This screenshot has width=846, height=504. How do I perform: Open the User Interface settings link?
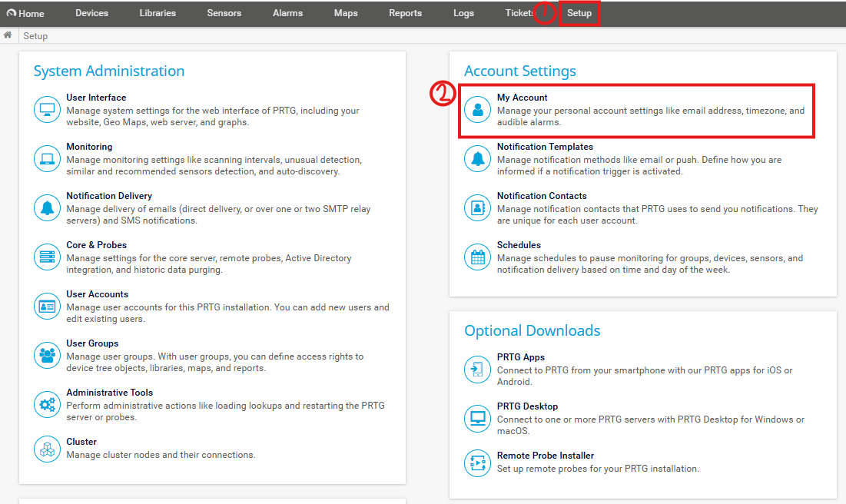[96, 98]
